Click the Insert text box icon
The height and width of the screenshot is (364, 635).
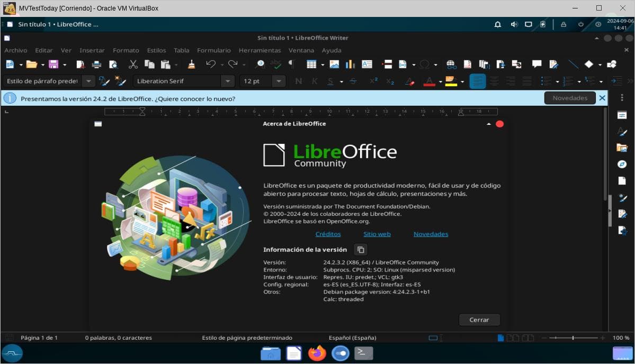coord(367,65)
